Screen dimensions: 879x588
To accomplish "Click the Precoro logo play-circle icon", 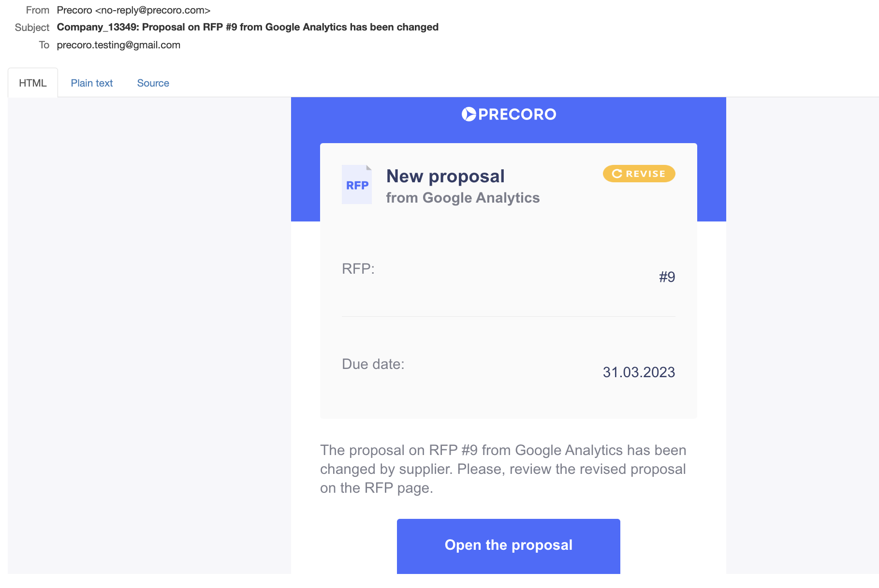I will coord(469,114).
